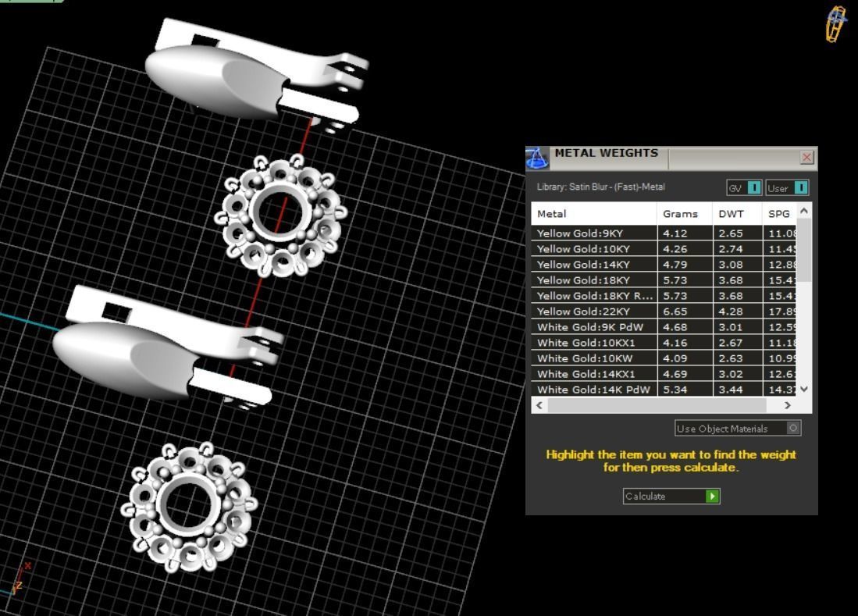The height and width of the screenshot is (616, 858).
Task: Select the Yellow Gold:22KY row
Action: (663, 312)
